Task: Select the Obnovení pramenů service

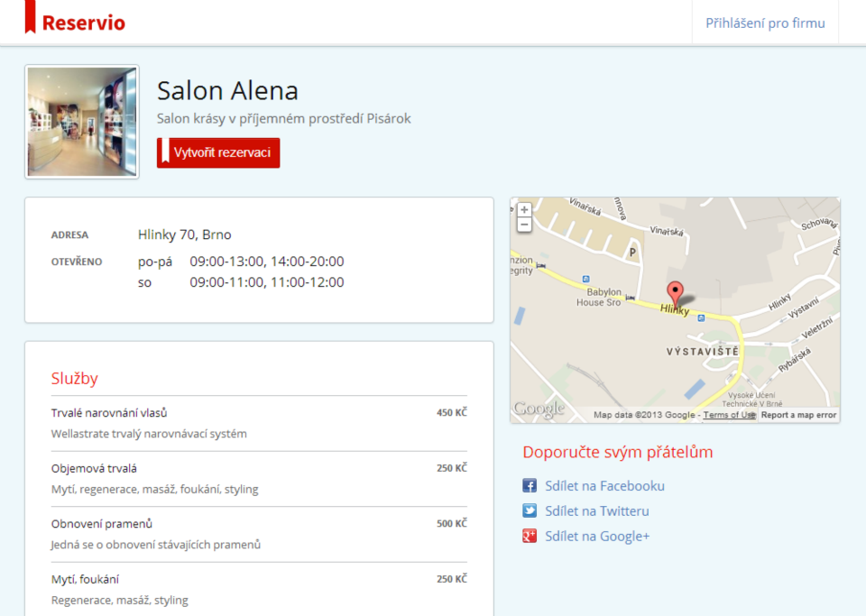Action: (102, 524)
